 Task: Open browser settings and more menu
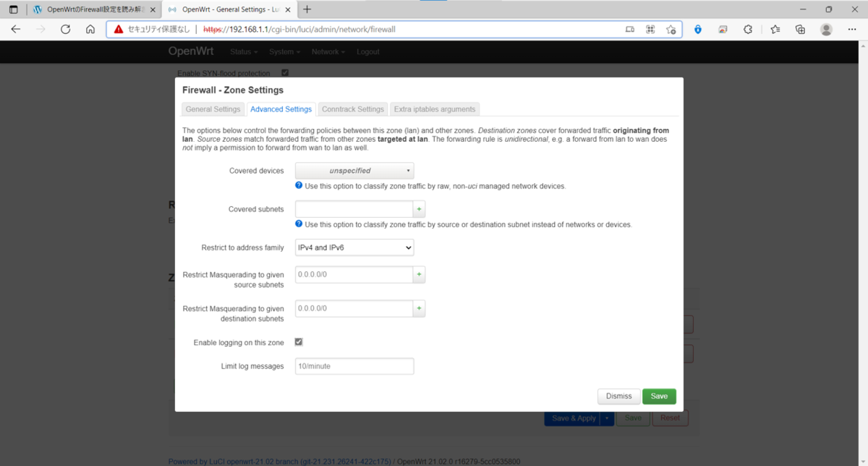pos(852,30)
